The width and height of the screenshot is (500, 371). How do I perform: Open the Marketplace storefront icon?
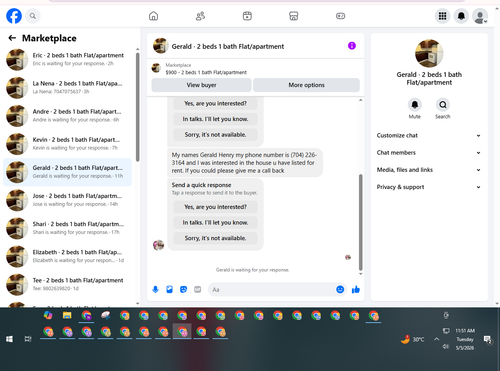pos(294,16)
